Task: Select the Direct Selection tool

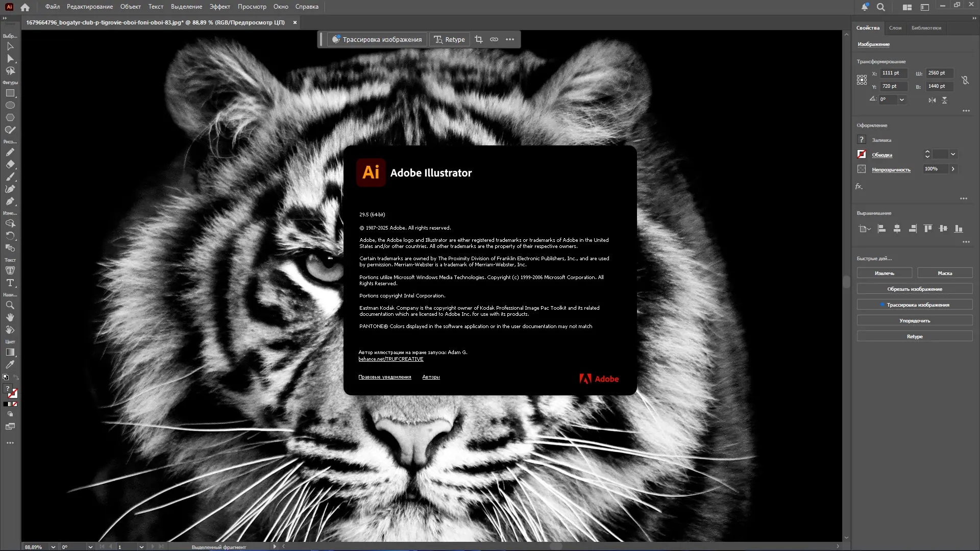Action: [10, 59]
